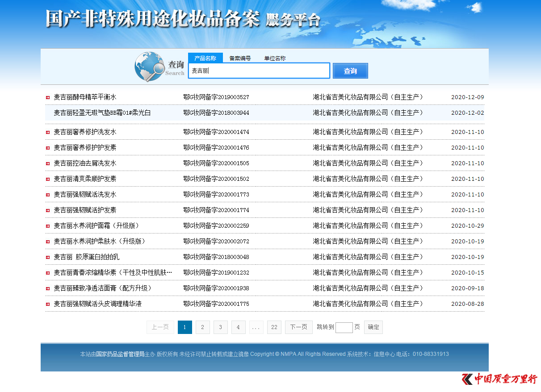The image size is (541, 392).
Task: Click record number 鄂G妆网备字2020001505
Action: 216,163
